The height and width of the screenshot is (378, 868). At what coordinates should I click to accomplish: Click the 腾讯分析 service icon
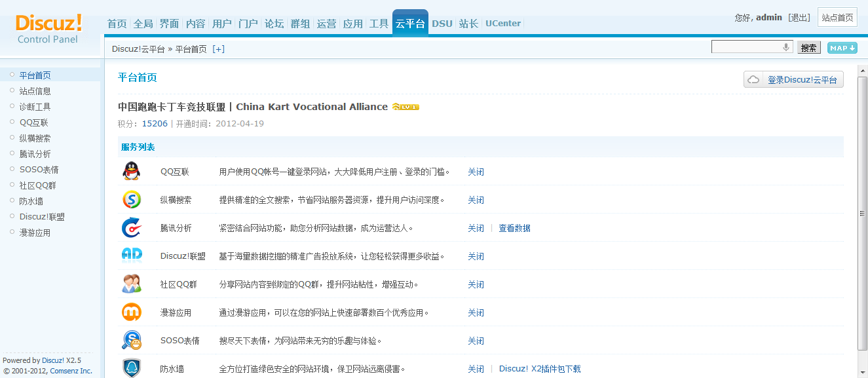pos(131,228)
